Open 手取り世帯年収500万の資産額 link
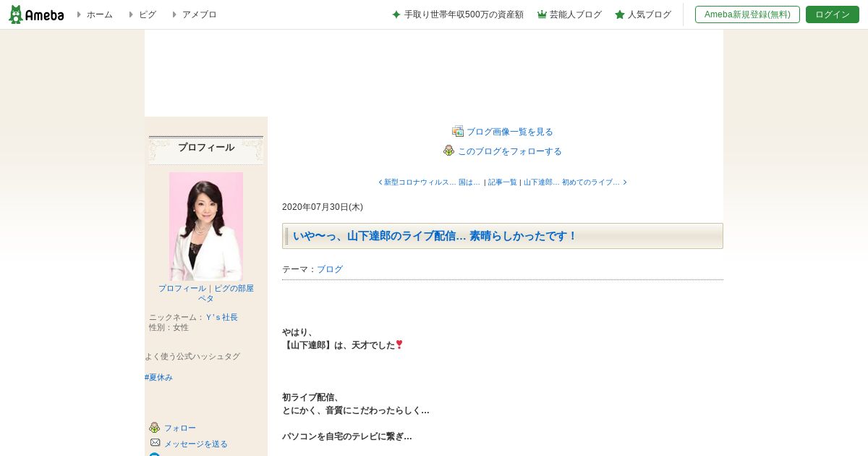Image resolution: width=868 pixels, height=456 pixels. [x=464, y=14]
